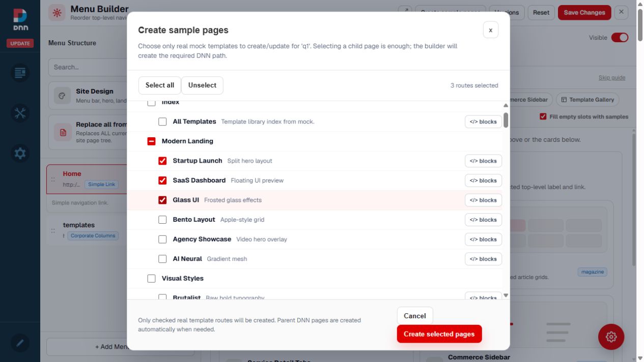Check the Agency Showcase checkbox
644x362 pixels.
(x=162, y=239)
